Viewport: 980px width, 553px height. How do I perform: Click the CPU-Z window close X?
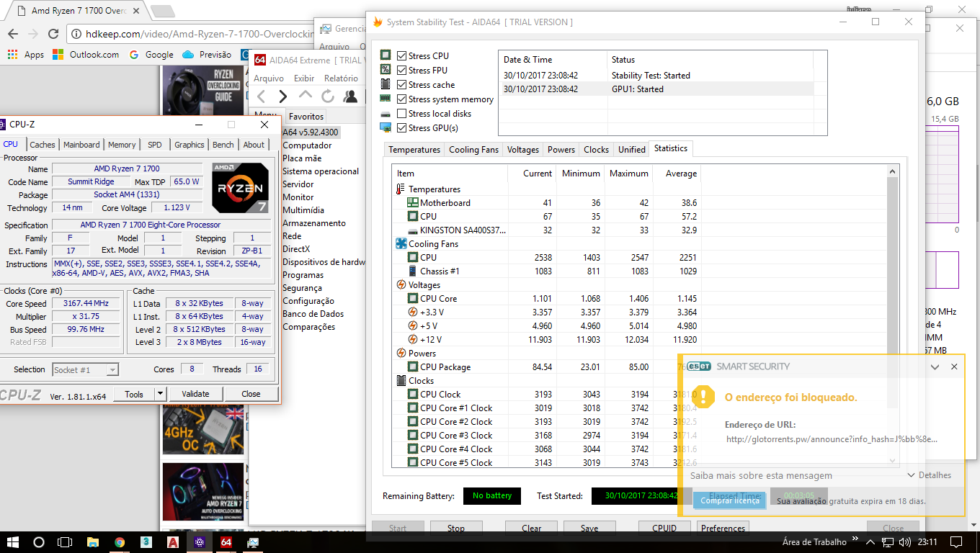tap(264, 125)
